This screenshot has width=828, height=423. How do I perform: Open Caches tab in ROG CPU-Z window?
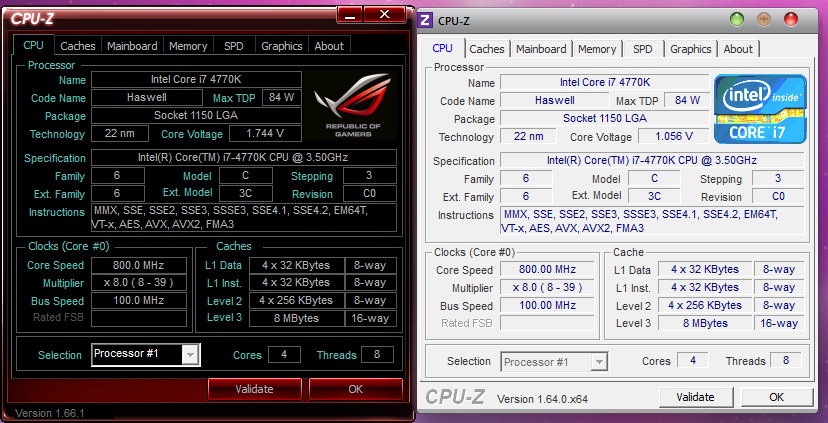tap(78, 46)
